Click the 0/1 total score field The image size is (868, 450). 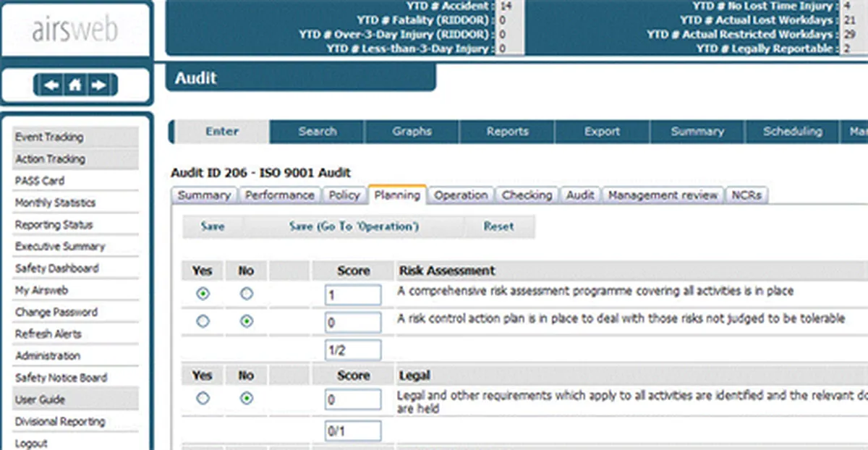coord(353,431)
